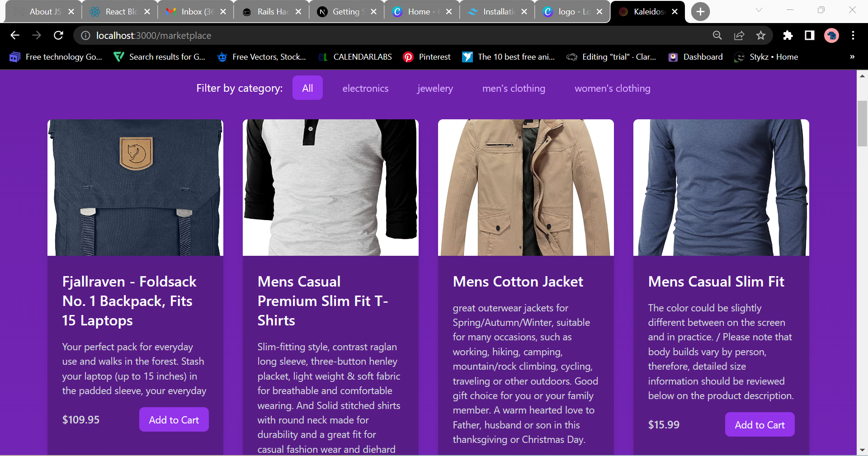Click the $109.95 price text

(81, 420)
